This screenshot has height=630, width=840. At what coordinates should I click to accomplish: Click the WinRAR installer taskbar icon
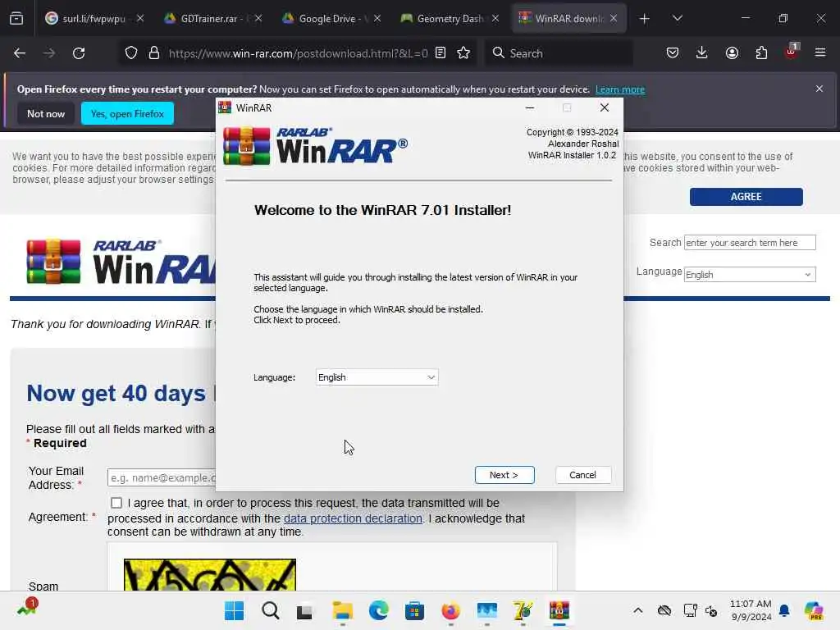(559, 610)
